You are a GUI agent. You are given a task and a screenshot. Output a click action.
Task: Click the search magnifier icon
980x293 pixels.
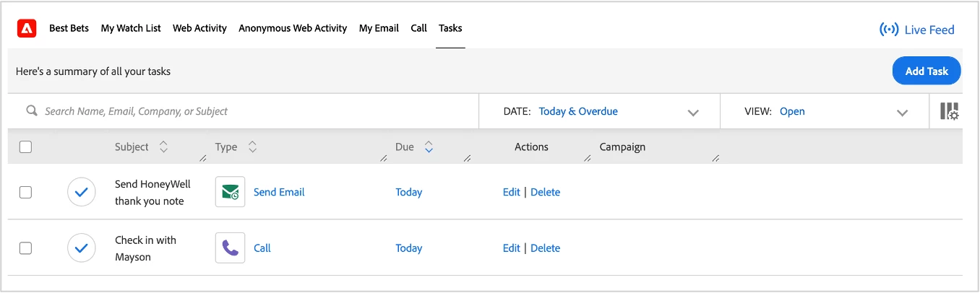point(32,111)
